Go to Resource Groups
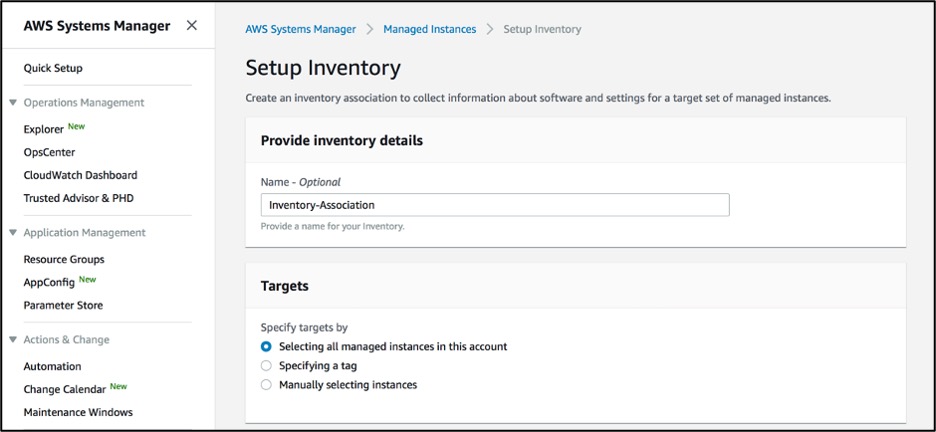 coord(64,259)
